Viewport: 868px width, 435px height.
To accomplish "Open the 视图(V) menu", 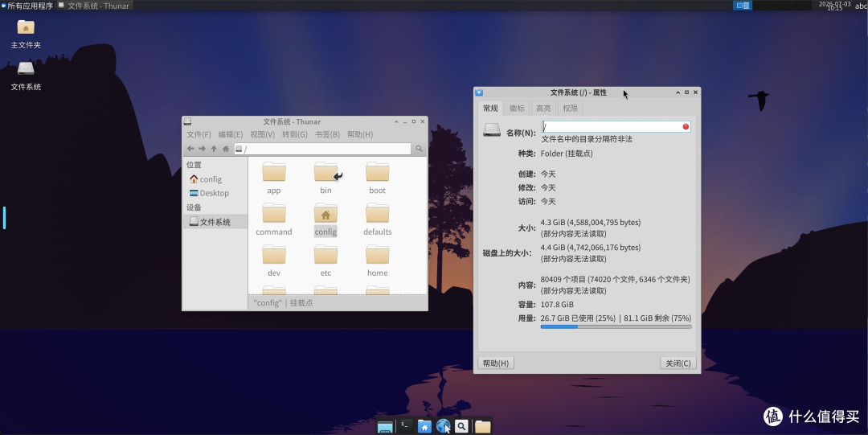I will 262,134.
